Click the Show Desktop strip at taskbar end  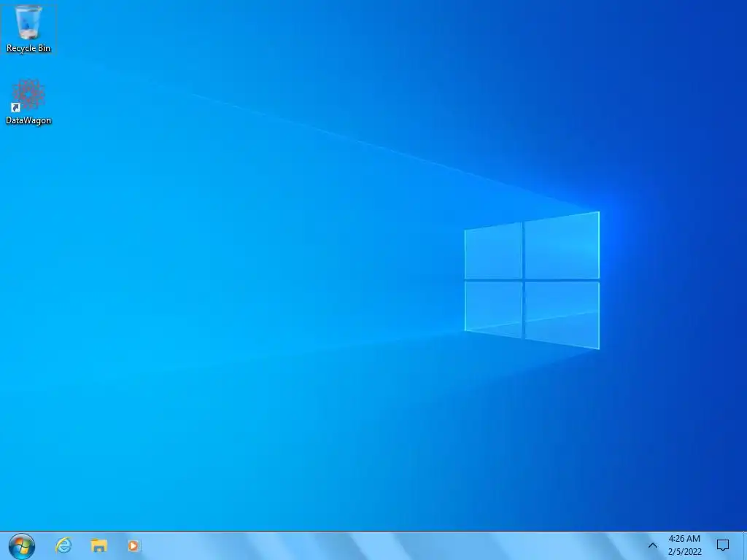[x=744, y=545]
